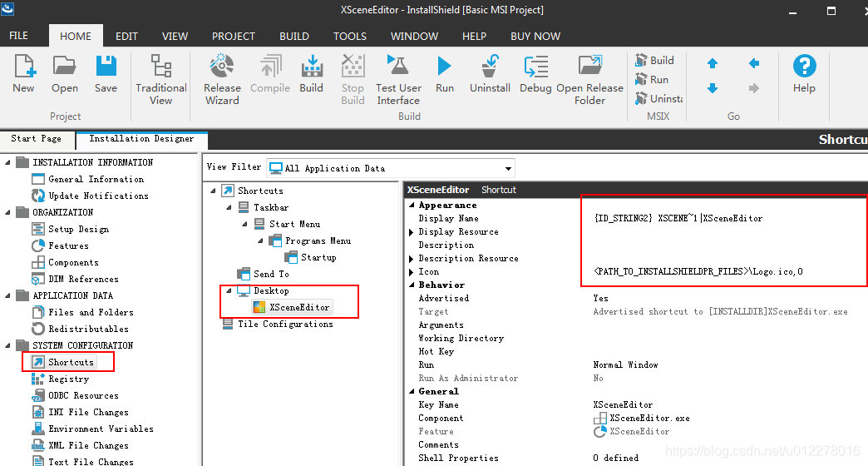This screenshot has width=868, height=466.
Task: Expand the Display Resource property
Action: point(412,232)
